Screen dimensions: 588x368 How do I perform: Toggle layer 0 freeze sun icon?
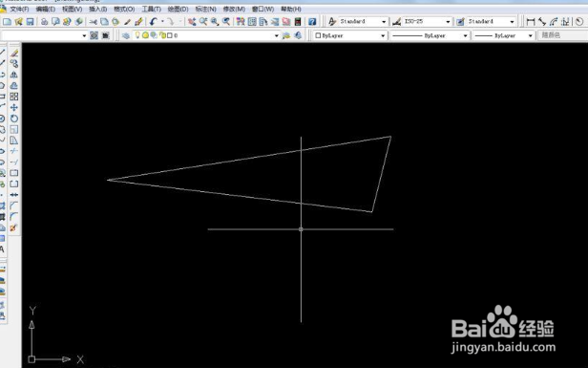(x=145, y=35)
